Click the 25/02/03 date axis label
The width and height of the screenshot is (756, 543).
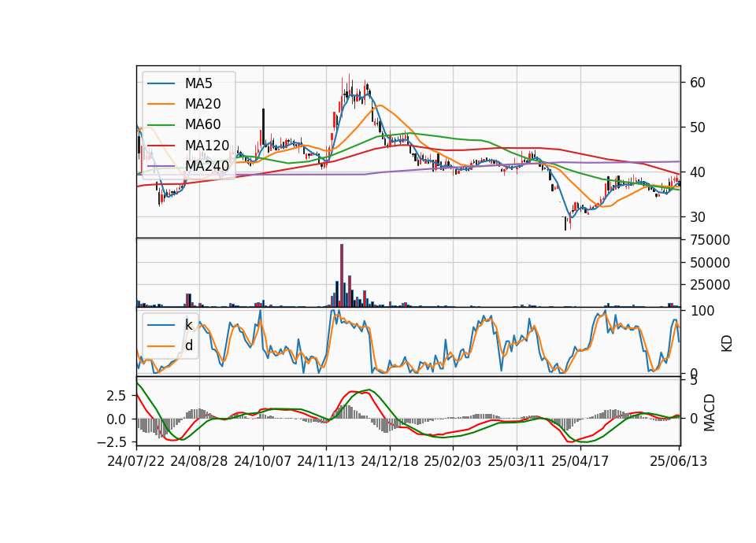(x=453, y=461)
